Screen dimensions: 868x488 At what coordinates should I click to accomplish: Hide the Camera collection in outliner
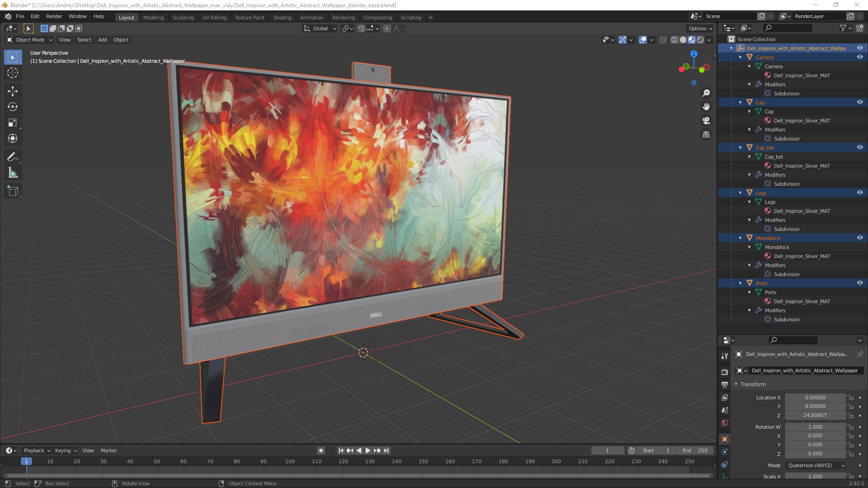[x=860, y=57]
